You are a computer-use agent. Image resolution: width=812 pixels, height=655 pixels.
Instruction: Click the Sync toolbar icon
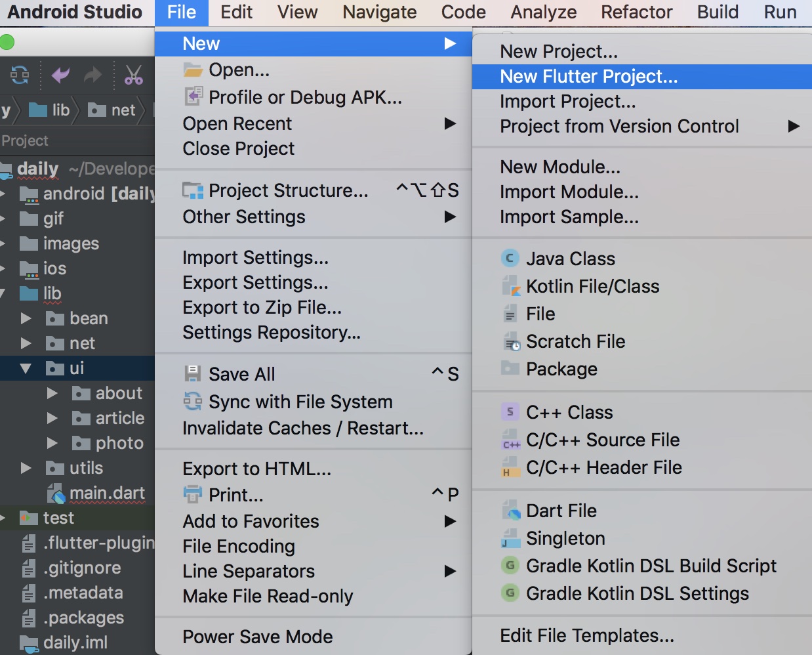coord(20,75)
